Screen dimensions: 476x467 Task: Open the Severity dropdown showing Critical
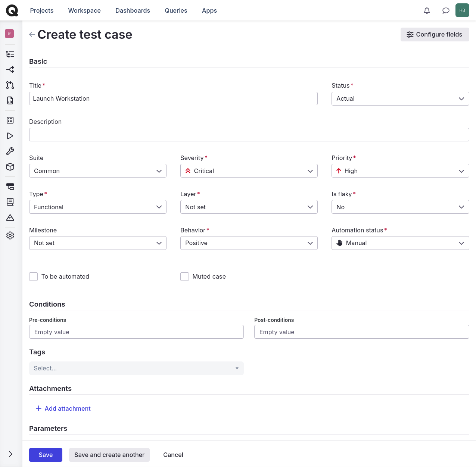[x=249, y=171]
